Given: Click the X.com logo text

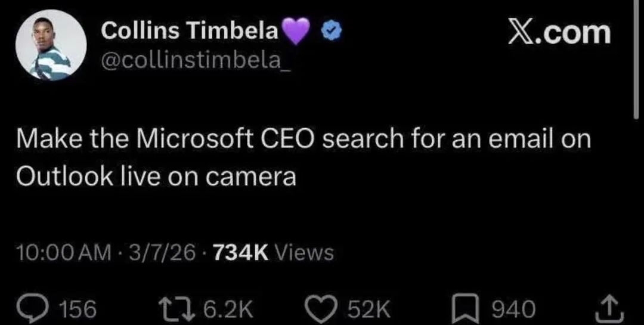Looking at the screenshot, I should pyautogui.click(x=559, y=32).
